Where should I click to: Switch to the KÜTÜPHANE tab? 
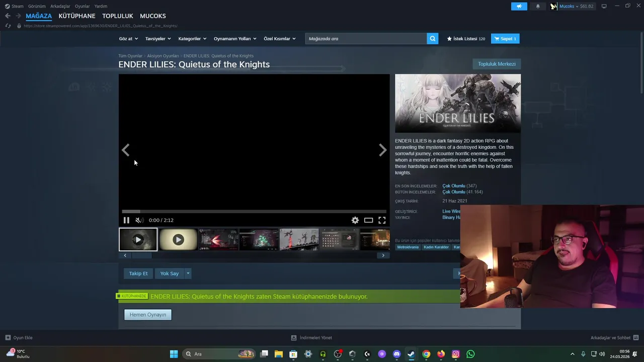[77, 16]
